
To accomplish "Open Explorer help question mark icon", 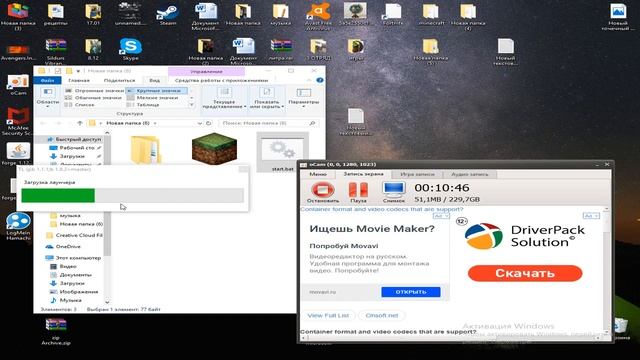I will [320, 80].
